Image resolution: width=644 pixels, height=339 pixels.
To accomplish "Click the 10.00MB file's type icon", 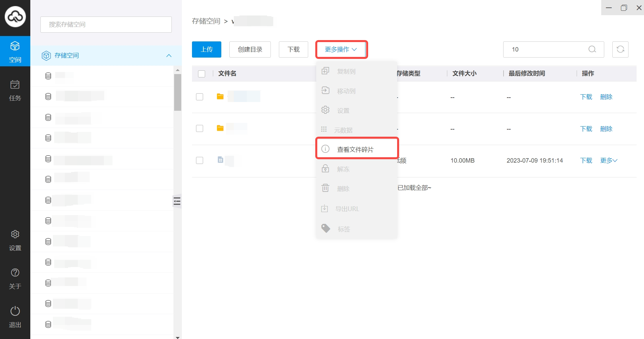I will tap(220, 160).
